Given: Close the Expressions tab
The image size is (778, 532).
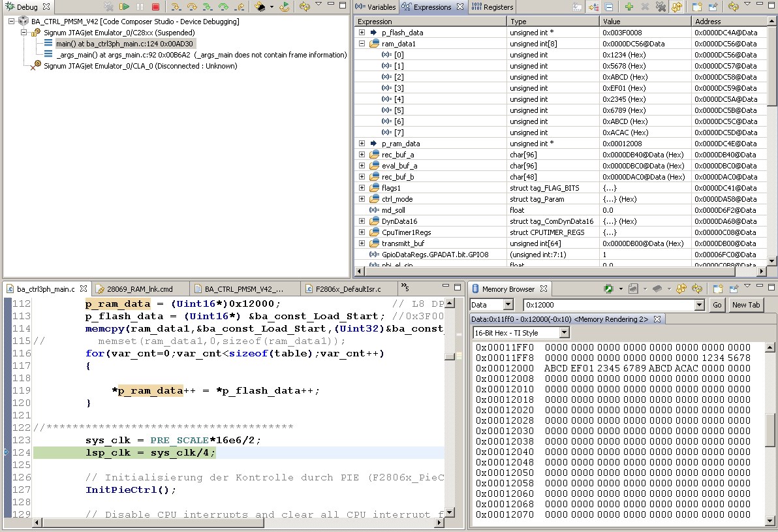Looking at the screenshot, I should pyautogui.click(x=460, y=7).
